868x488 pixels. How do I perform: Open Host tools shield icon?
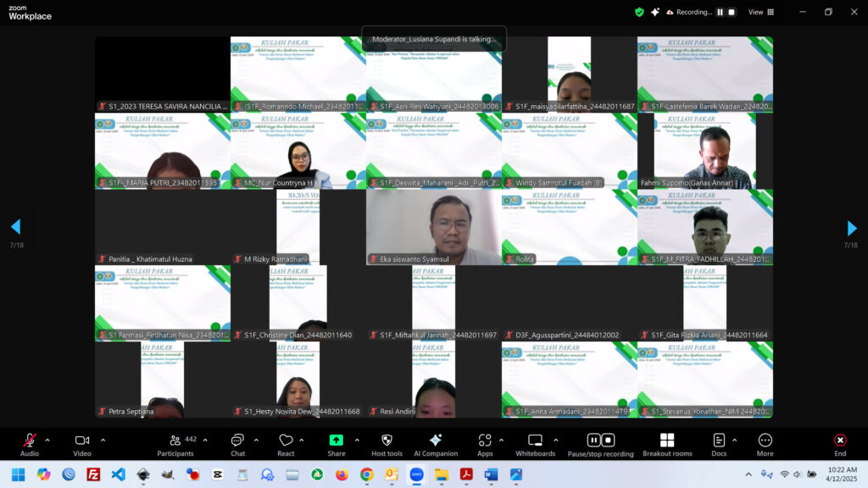click(x=387, y=445)
